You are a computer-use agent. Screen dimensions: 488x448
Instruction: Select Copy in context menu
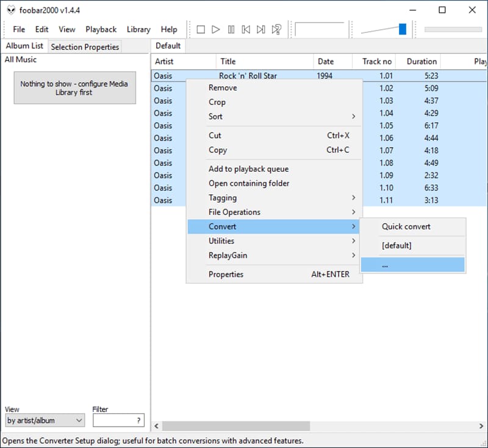[x=274, y=150]
